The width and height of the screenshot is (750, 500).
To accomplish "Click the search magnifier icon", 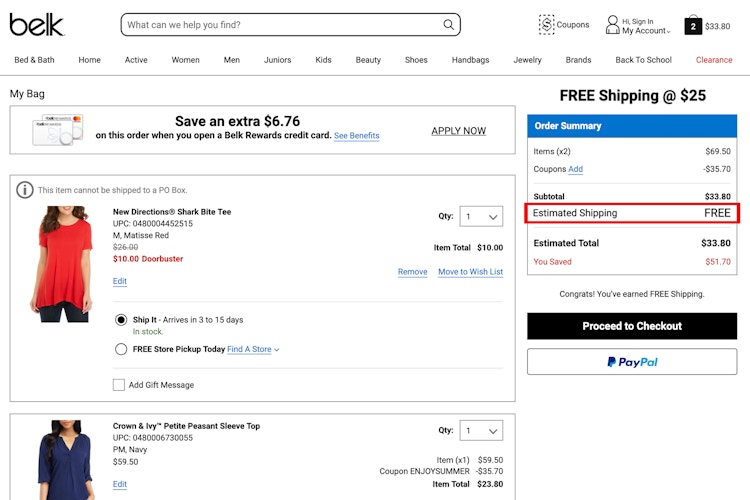I will point(448,24).
